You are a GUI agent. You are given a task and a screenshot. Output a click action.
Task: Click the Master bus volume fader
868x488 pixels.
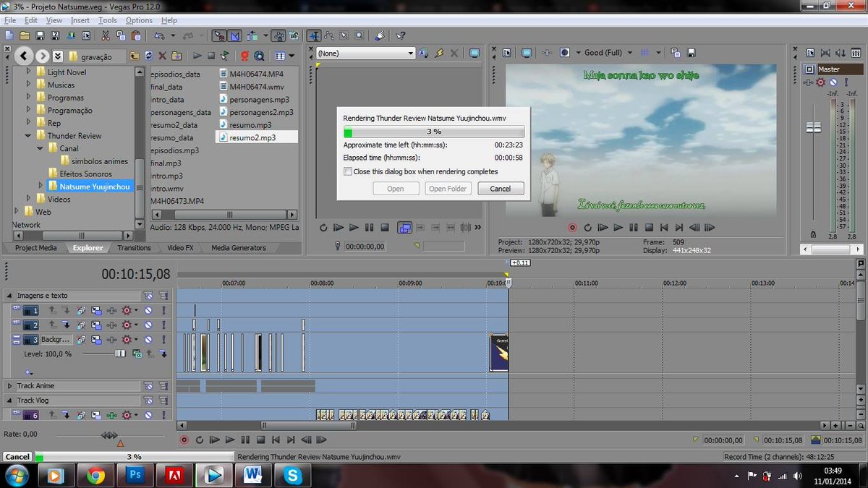click(x=814, y=127)
